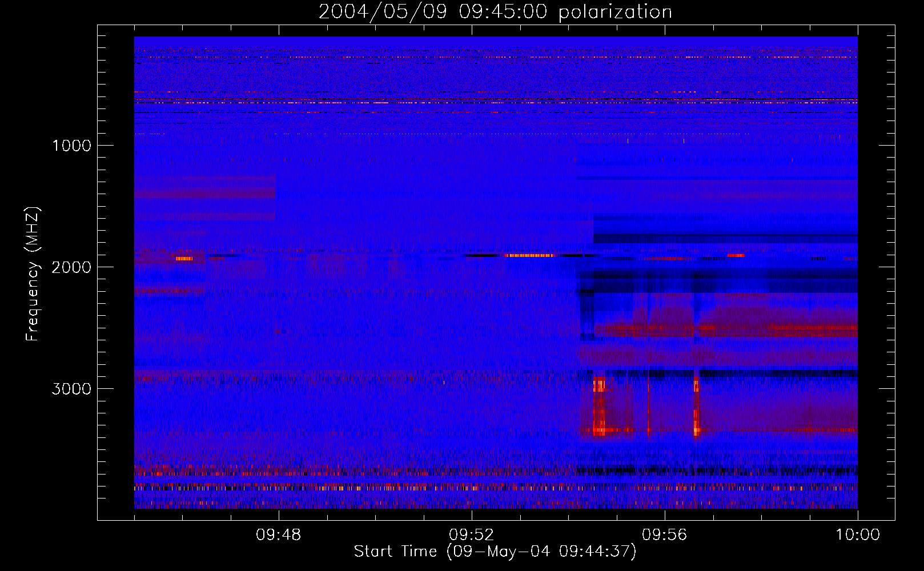This screenshot has height=571, width=924.
Task: Click the 2000 frequency tick label
Action: point(71,267)
